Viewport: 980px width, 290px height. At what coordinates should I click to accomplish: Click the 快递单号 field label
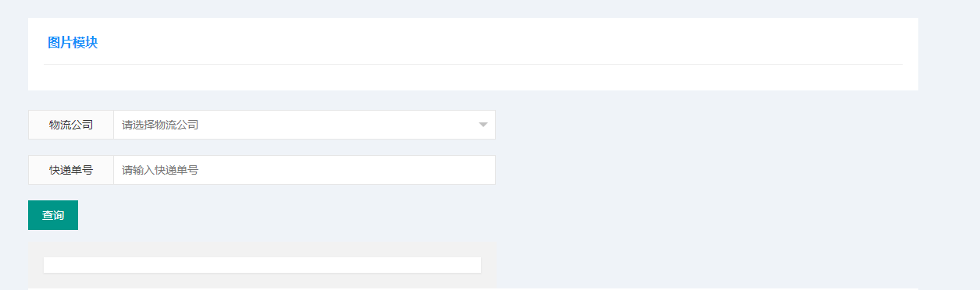click(x=71, y=170)
